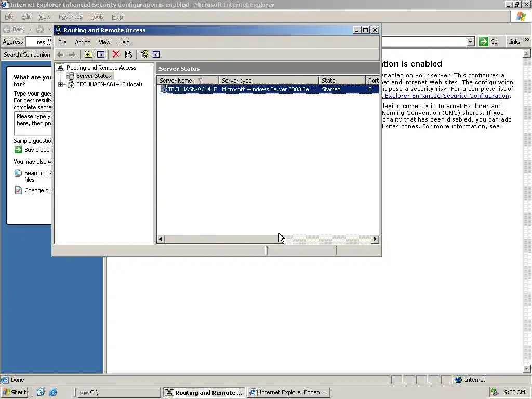Click the Server Status tree icon
532x399 pixels.
click(x=70, y=76)
